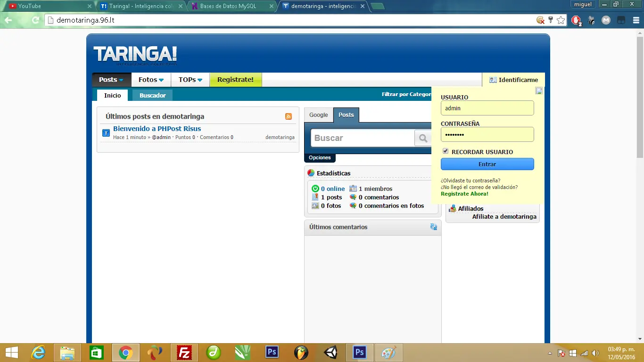Click the green online status icon
644x362 pixels.
click(x=315, y=189)
